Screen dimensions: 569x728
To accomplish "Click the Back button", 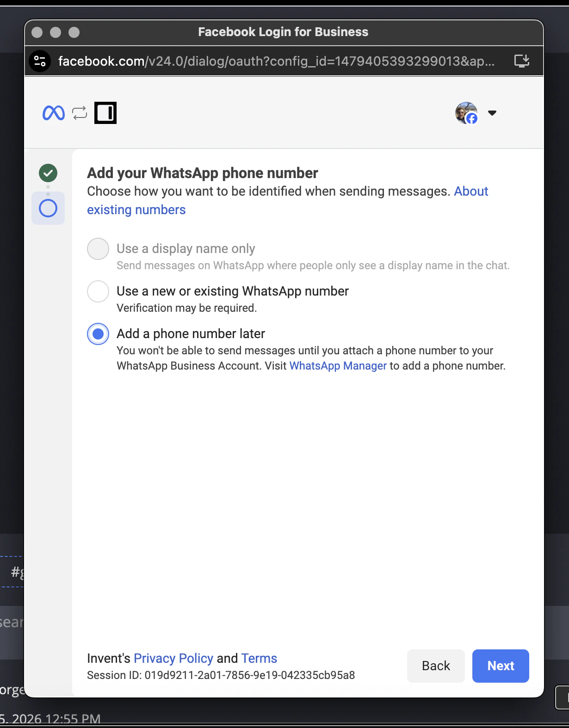I will (436, 666).
